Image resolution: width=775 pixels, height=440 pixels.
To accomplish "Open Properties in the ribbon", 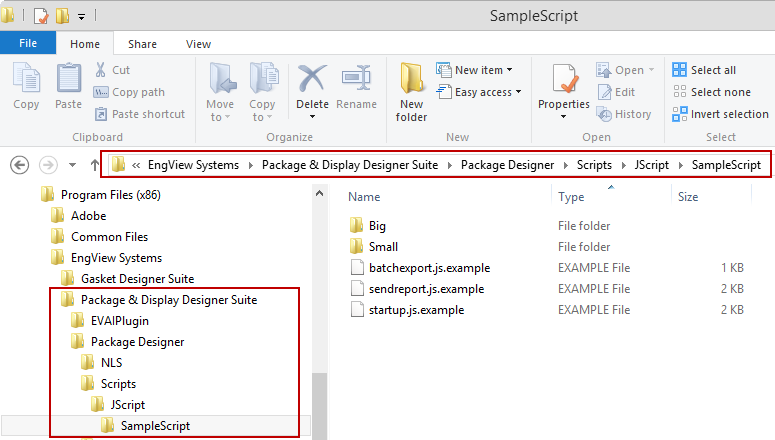I will pyautogui.click(x=563, y=91).
